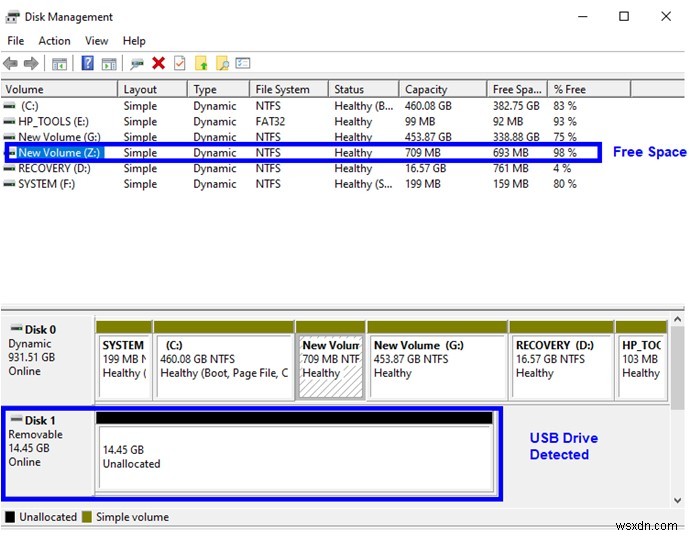Sort by the Type column header

tap(218, 89)
